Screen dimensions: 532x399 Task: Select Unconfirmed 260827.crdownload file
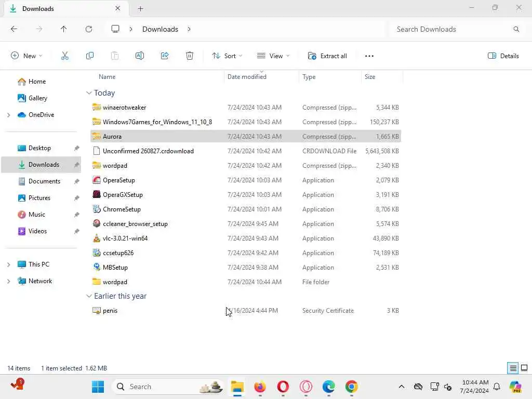(x=246, y=151)
